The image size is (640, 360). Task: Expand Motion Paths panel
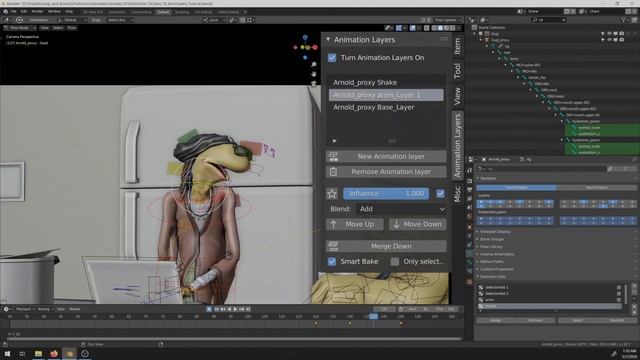(492, 262)
